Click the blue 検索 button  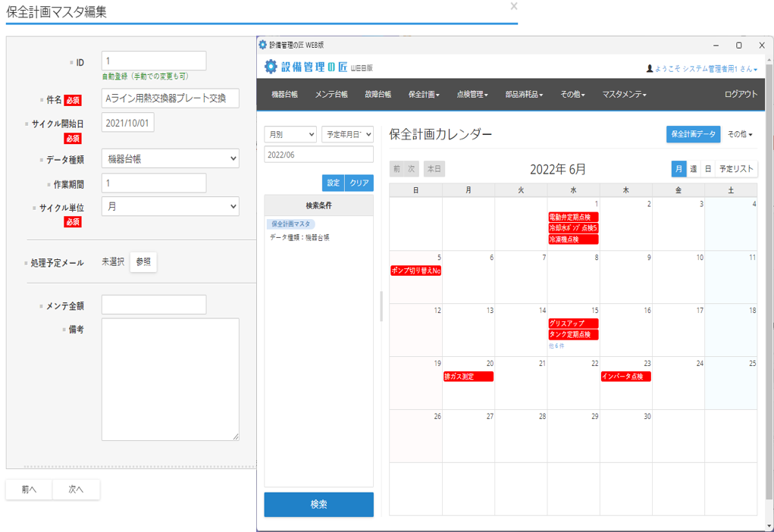(318, 504)
